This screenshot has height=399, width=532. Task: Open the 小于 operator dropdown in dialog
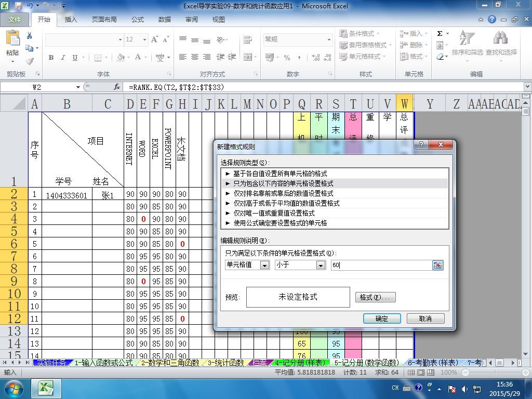[x=321, y=265]
